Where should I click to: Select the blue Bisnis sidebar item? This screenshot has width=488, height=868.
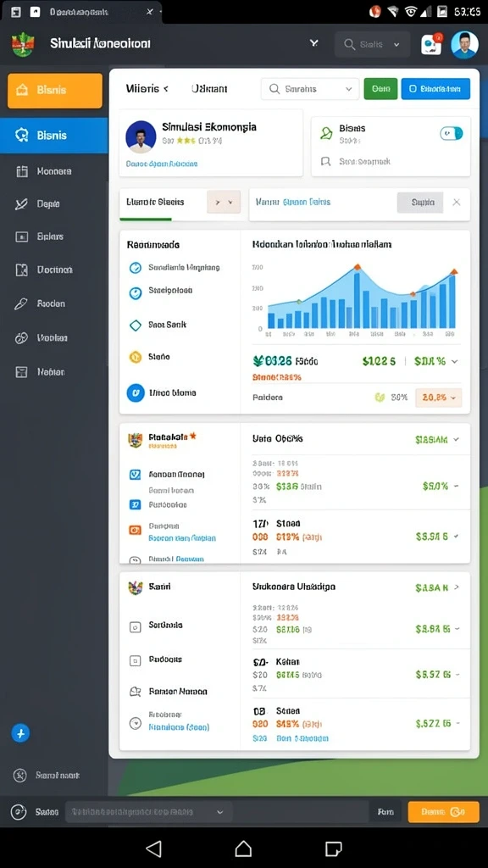53,135
